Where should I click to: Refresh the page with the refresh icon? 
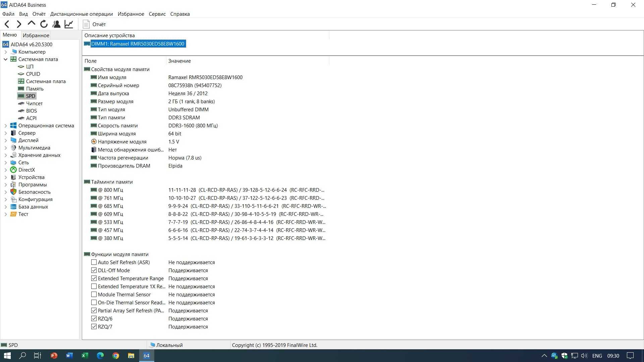44,24
